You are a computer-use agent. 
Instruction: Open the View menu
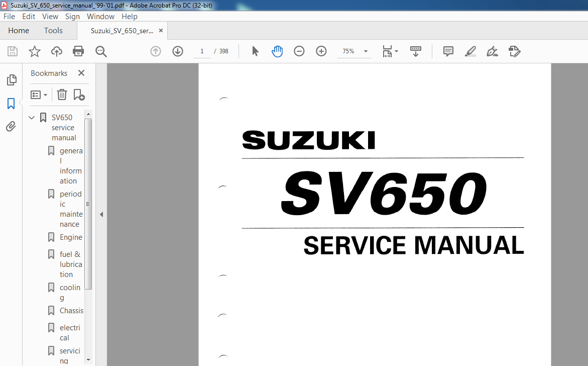(x=50, y=17)
